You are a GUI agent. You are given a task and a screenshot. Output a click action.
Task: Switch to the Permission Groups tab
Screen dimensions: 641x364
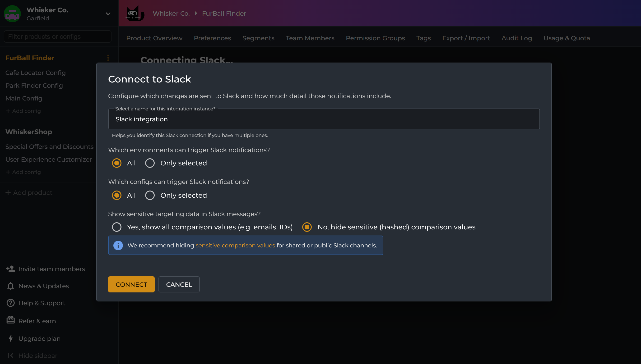tap(375, 38)
